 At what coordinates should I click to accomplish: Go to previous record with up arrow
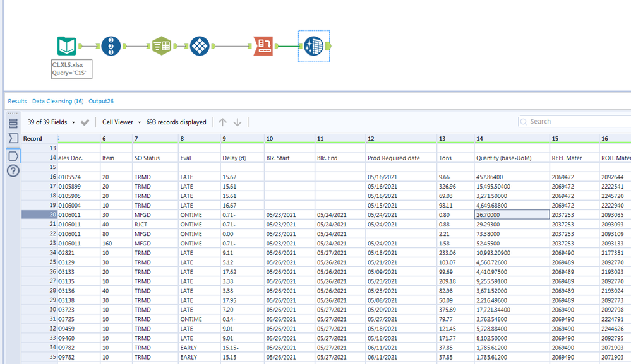[x=222, y=122]
